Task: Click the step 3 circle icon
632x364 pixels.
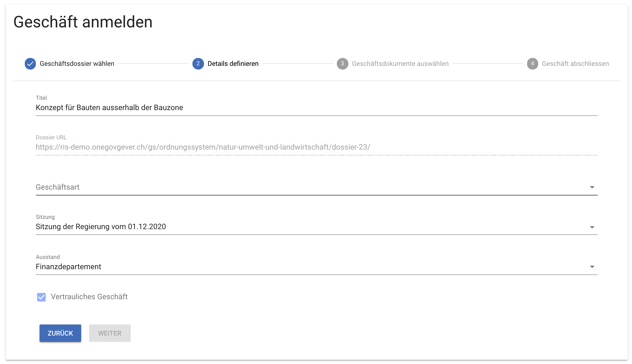Action: click(x=342, y=64)
